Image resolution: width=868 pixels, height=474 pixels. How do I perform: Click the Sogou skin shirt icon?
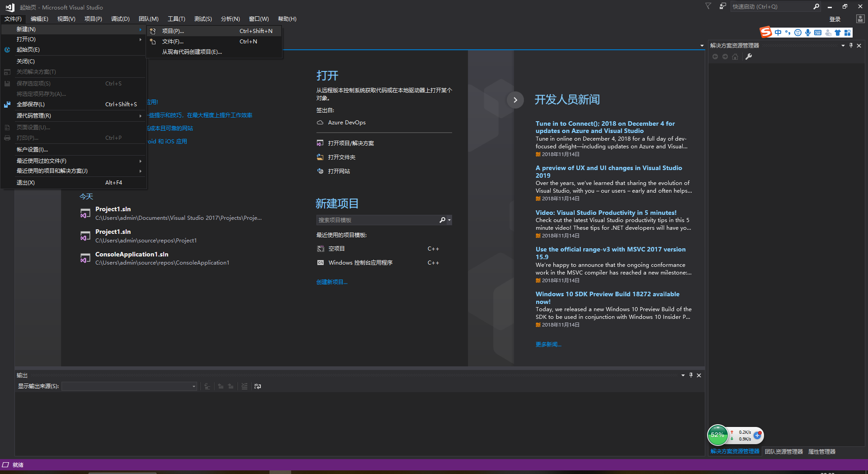coord(838,33)
